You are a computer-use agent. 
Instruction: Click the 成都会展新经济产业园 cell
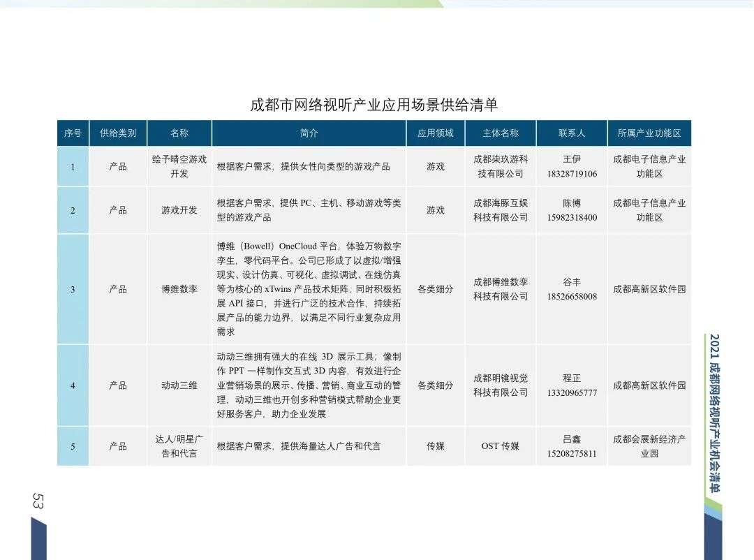[x=649, y=446]
